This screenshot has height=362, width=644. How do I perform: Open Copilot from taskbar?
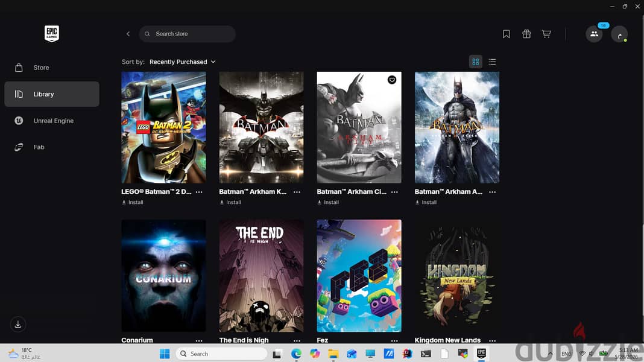(x=315, y=354)
